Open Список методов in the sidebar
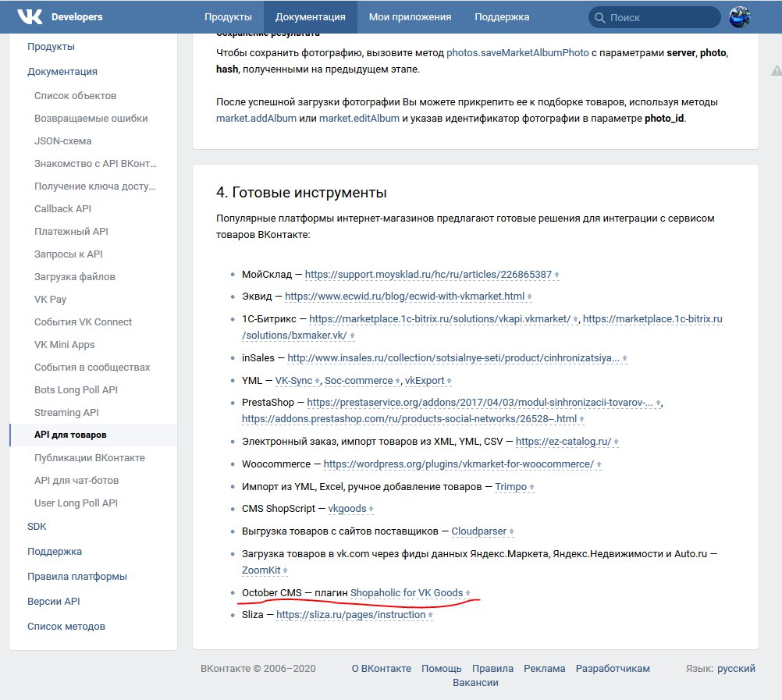This screenshot has width=782, height=700. point(66,626)
